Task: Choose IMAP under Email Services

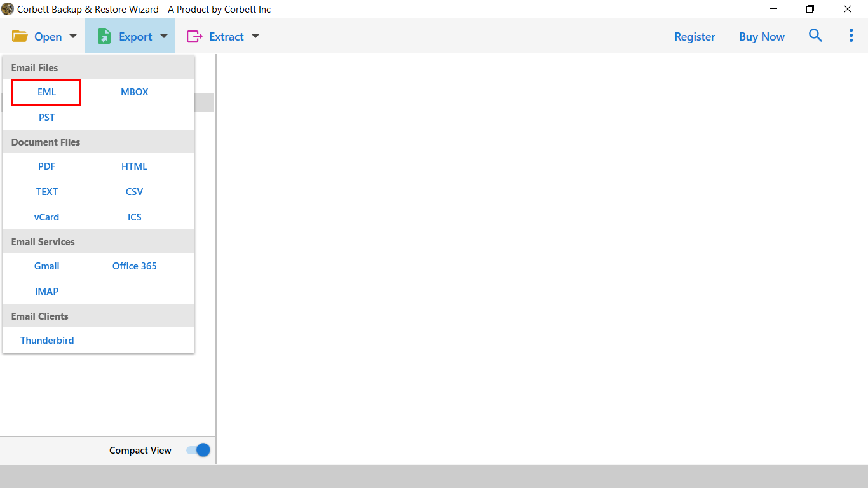Action: 47,292
